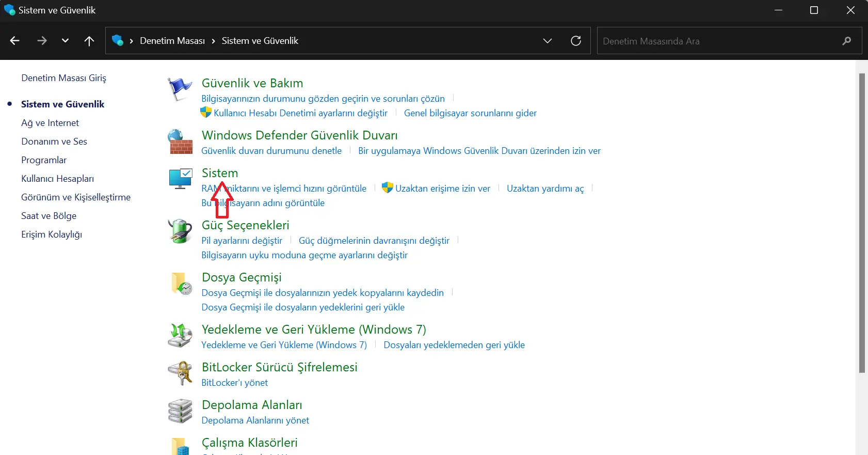Click the shield icon beside Uzaktan erişime izin ver
The width and height of the screenshot is (868, 455).
point(388,187)
